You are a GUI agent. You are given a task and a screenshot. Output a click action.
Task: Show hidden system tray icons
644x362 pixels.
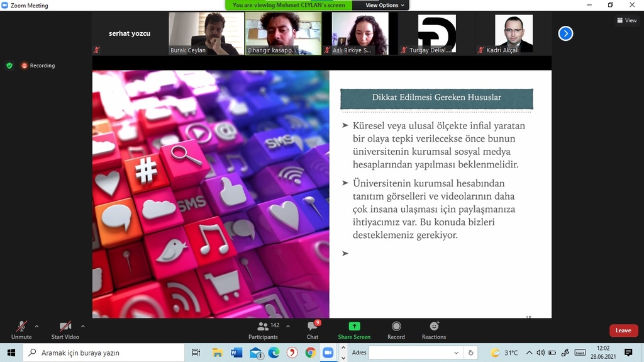(x=529, y=353)
